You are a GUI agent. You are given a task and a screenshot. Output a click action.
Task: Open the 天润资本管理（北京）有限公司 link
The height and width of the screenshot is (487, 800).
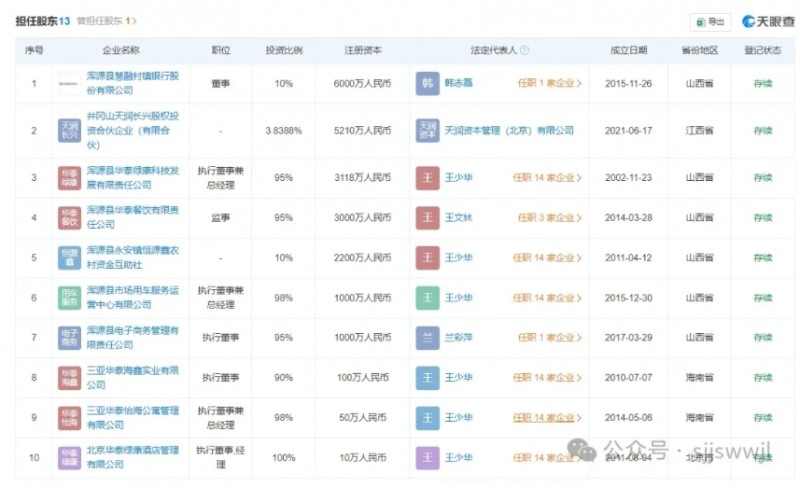(x=509, y=131)
